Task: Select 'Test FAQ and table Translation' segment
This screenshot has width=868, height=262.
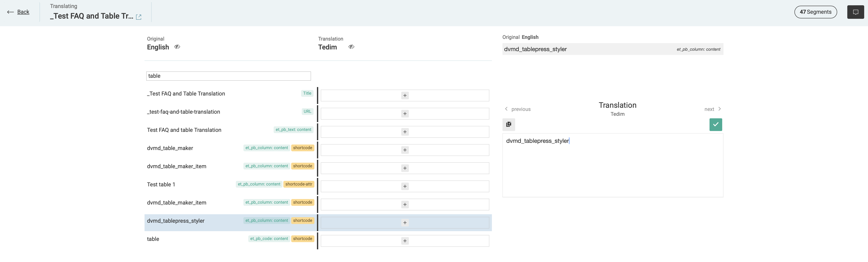Action: (184, 130)
